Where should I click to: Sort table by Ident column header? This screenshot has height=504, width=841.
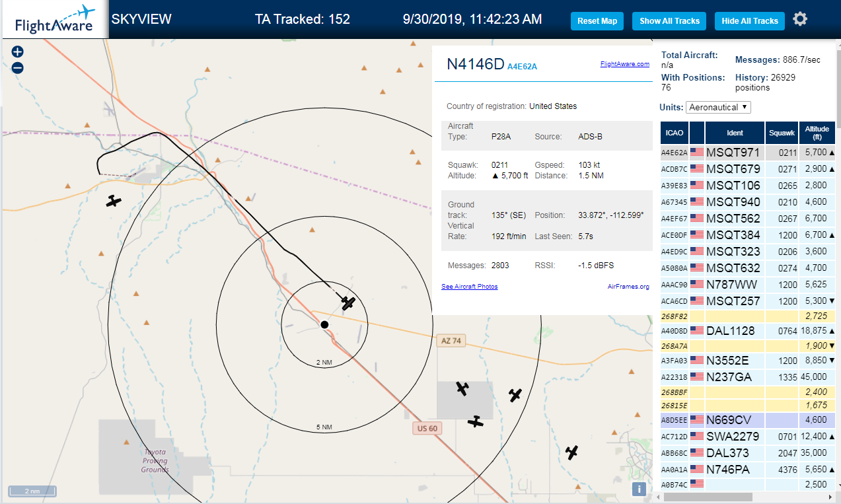click(735, 133)
